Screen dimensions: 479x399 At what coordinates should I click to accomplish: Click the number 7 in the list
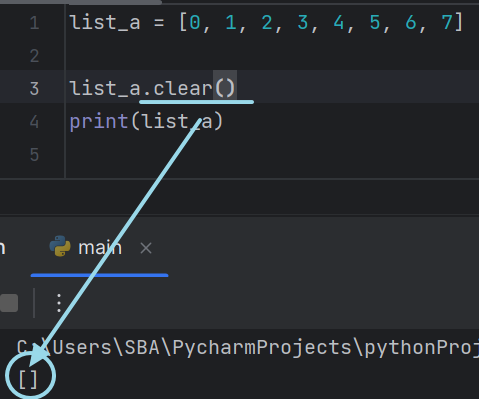point(446,23)
